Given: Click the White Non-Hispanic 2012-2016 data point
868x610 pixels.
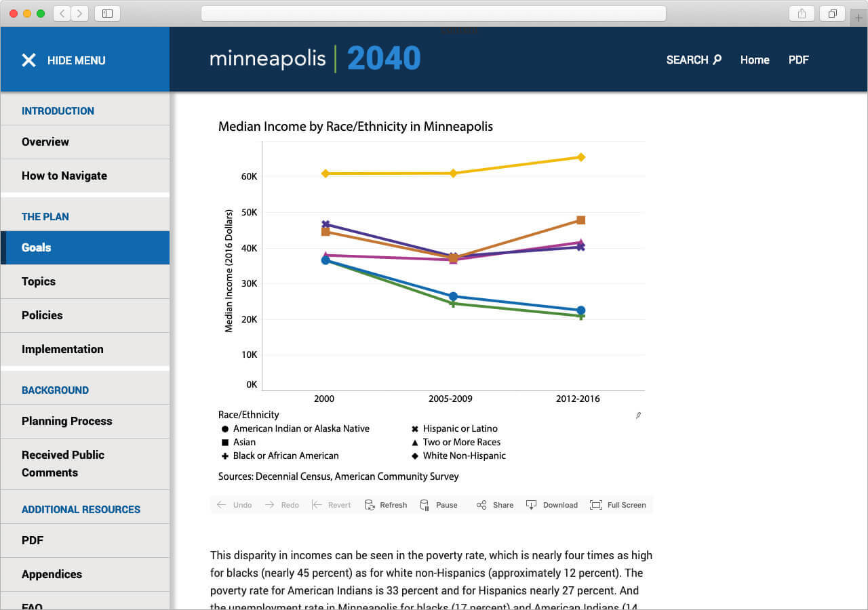Looking at the screenshot, I should tap(581, 157).
